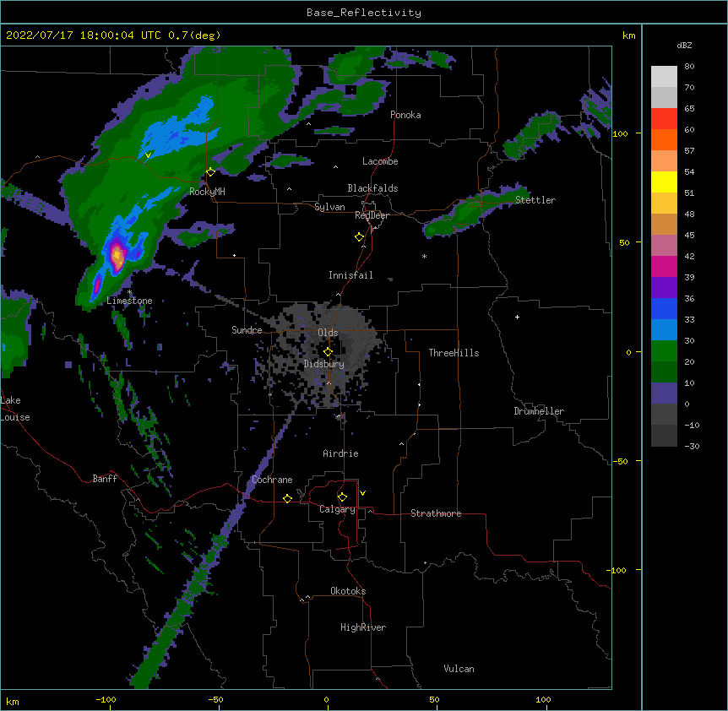Click the yellow diamond marker above Calgary label

tap(342, 497)
